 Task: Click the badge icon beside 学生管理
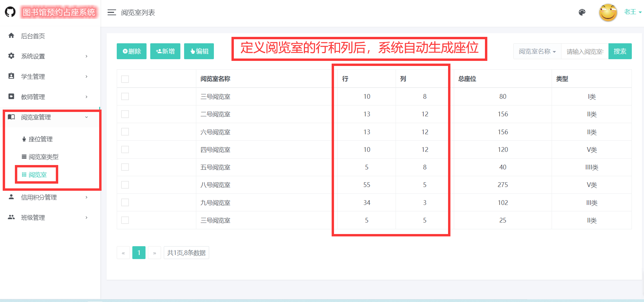tap(12, 76)
